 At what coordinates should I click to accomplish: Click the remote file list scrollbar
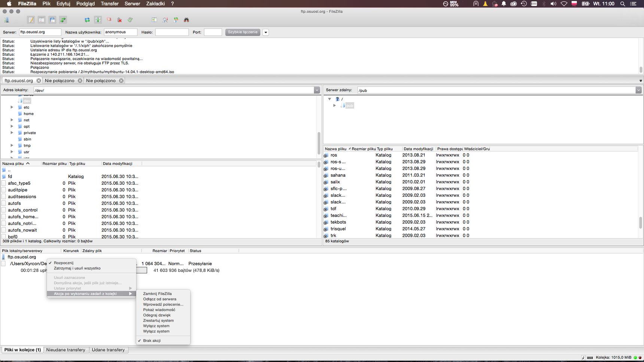pyautogui.click(x=641, y=223)
